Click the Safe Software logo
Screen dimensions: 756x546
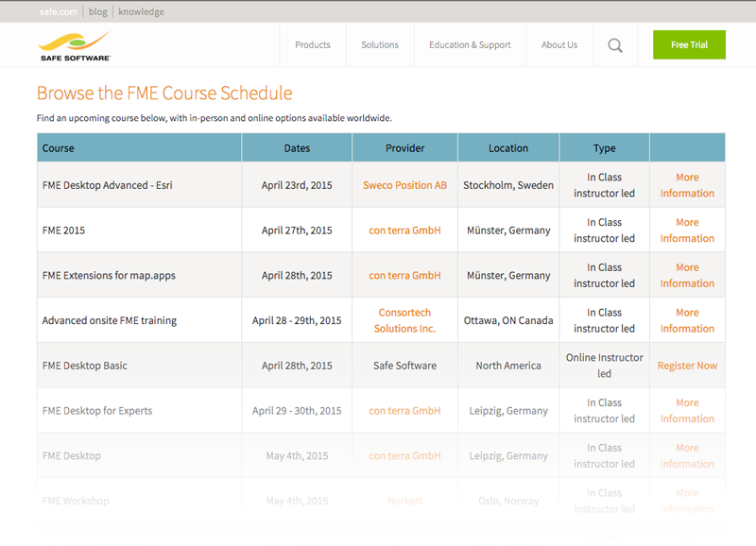75,45
